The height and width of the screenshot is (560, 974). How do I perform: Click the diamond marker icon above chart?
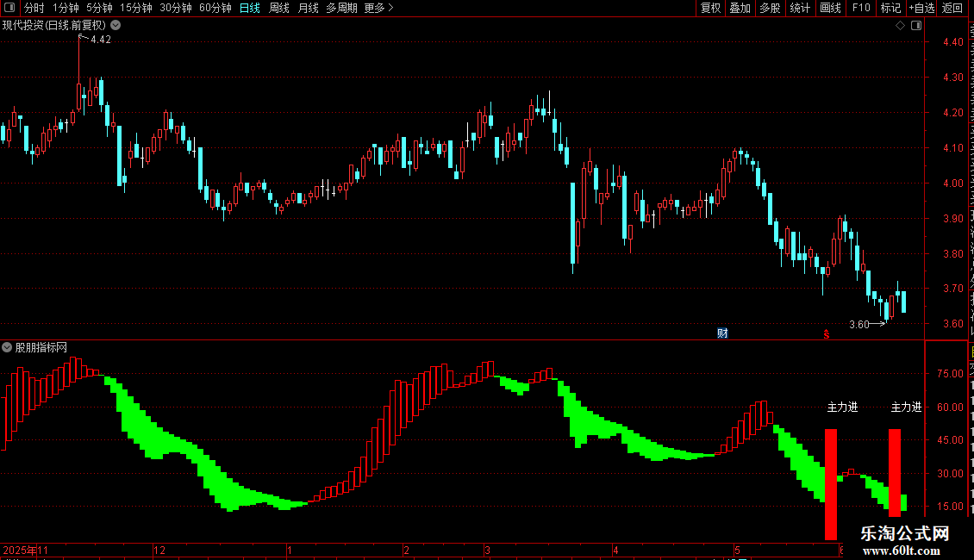[900, 26]
